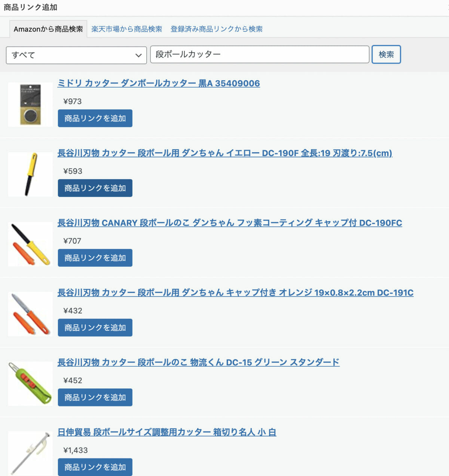Image resolution: width=449 pixels, height=476 pixels.
Task: Click the ミドリ cutter product thumbnail
Action: click(30, 104)
